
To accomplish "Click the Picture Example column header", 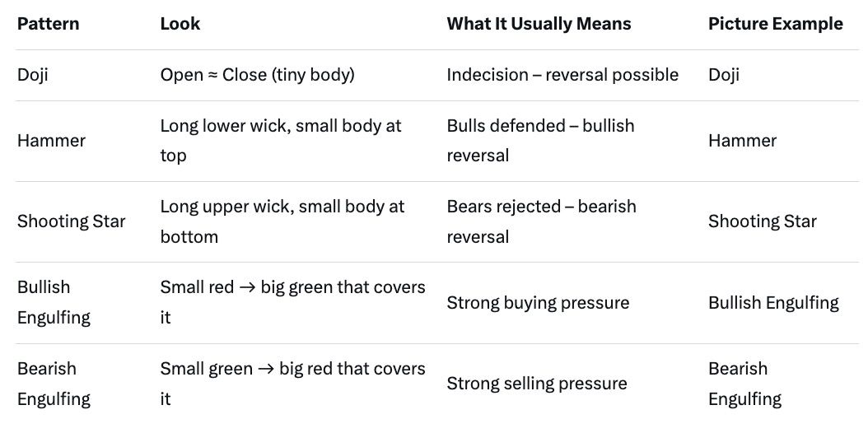I will 775,24.
